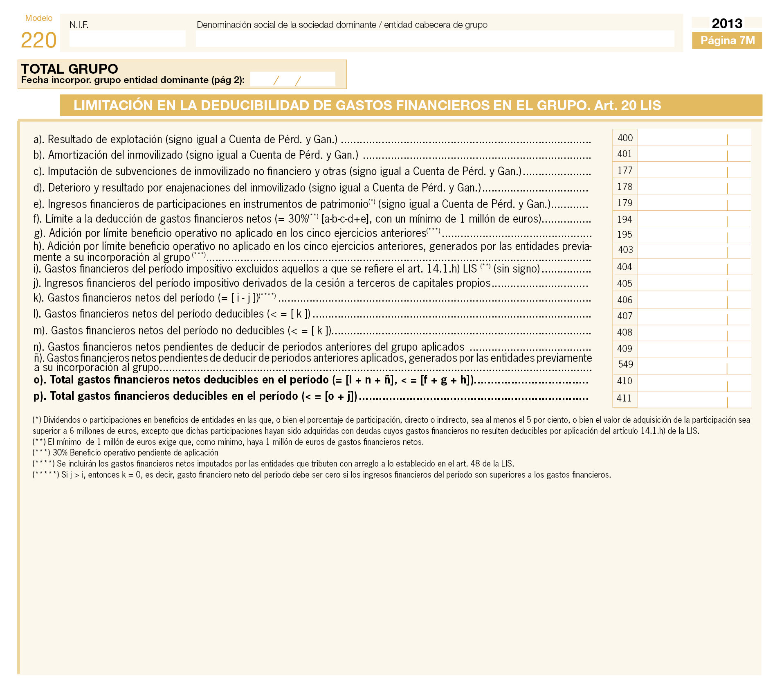This screenshot has height=681, width=784.
Task: Select the input box for code 411
Action: click(694, 399)
